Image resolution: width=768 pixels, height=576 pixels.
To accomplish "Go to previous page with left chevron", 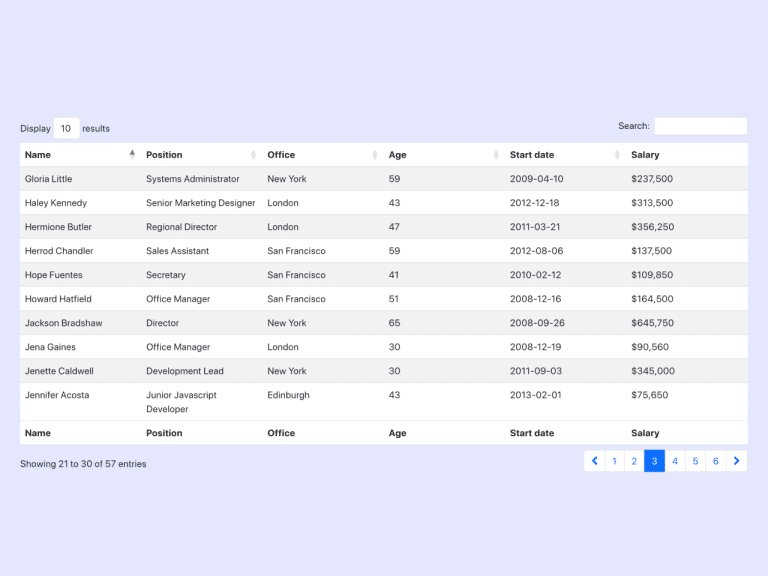I will [595, 461].
